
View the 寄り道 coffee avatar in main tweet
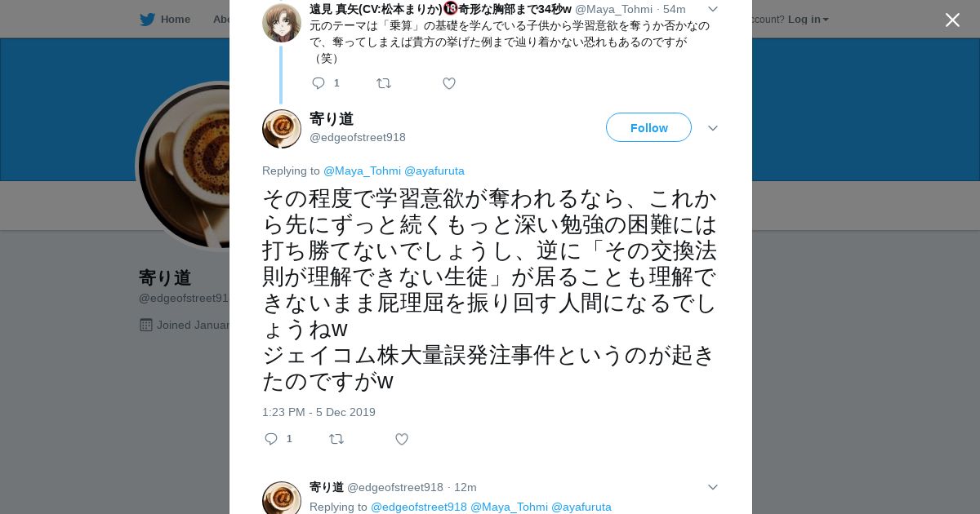(282, 129)
